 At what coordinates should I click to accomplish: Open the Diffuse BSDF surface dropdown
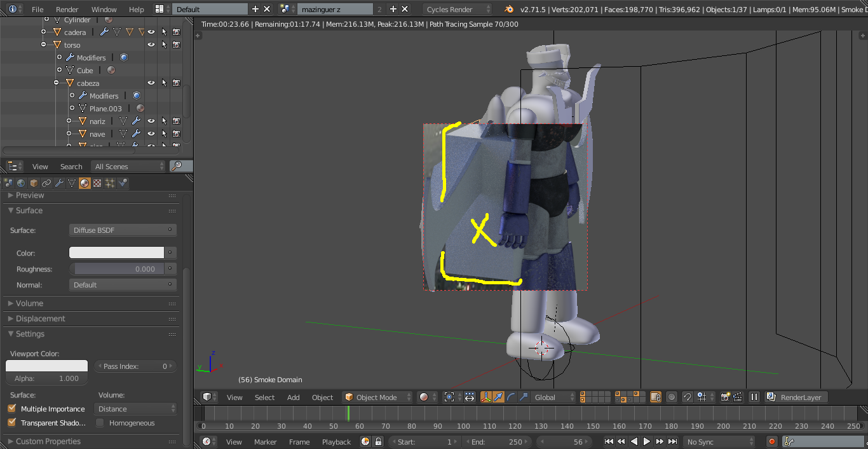coord(123,230)
